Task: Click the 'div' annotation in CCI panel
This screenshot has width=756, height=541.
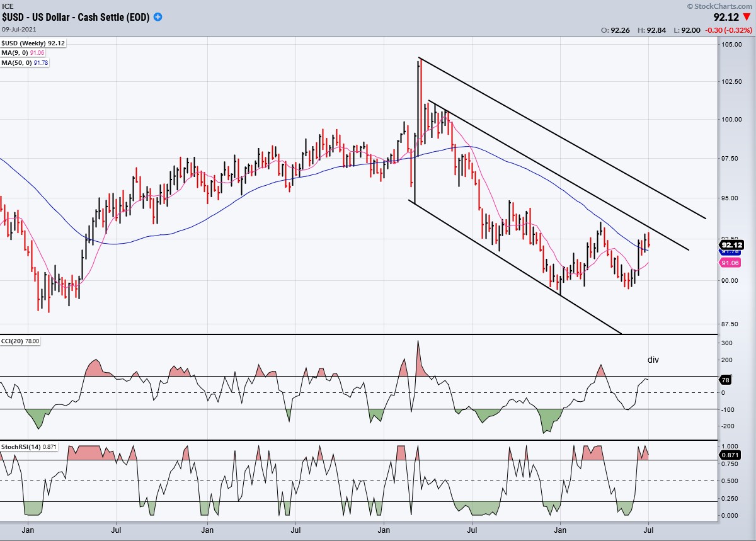Action: (x=653, y=360)
